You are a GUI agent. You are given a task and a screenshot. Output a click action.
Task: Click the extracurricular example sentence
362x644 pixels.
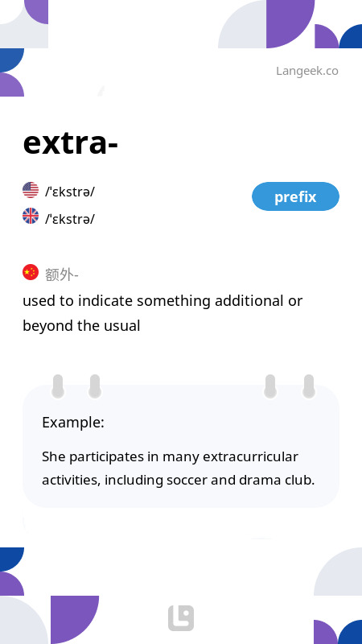tap(178, 469)
